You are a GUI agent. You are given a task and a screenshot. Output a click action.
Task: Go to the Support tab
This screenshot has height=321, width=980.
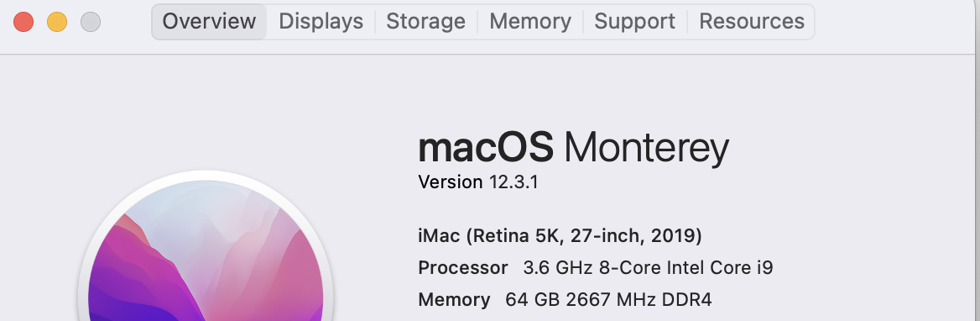coord(634,22)
